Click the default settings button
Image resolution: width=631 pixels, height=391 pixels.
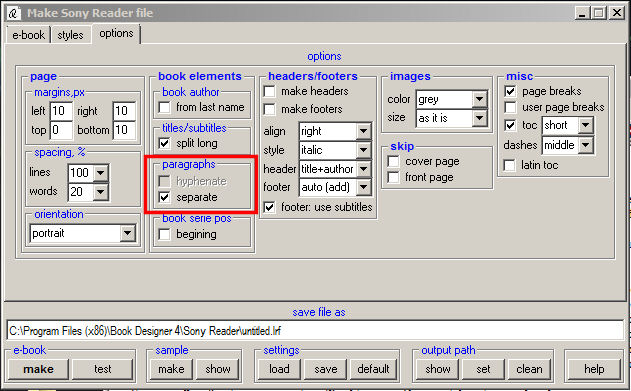click(373, 369)
